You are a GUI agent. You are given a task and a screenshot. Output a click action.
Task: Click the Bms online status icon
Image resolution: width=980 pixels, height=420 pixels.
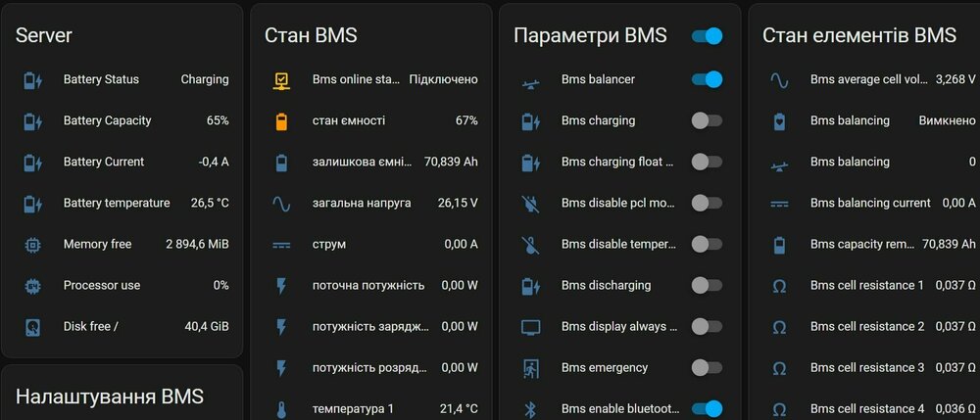(281, 80)
